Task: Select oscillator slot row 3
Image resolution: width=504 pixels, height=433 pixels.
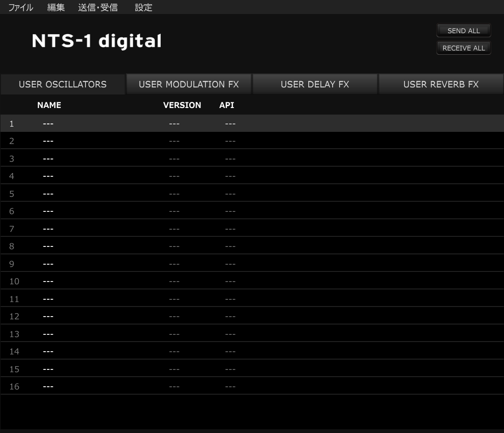Action: [252, 159]
